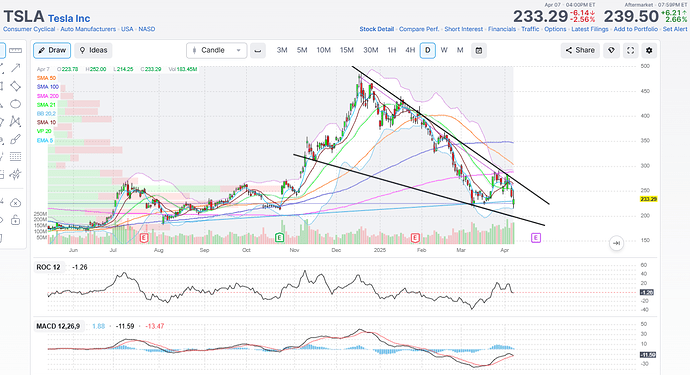Image resolution: width=690 pixels, height=375 pixels.
Task: Select the wave pattern tool below Fibonacci
Action: tap(15, 174)
